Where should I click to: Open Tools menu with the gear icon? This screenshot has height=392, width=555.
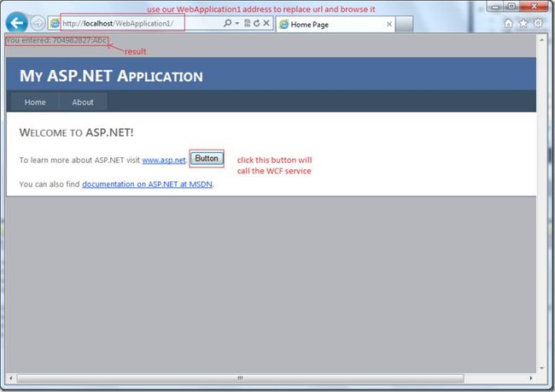(x=538, y=23)
